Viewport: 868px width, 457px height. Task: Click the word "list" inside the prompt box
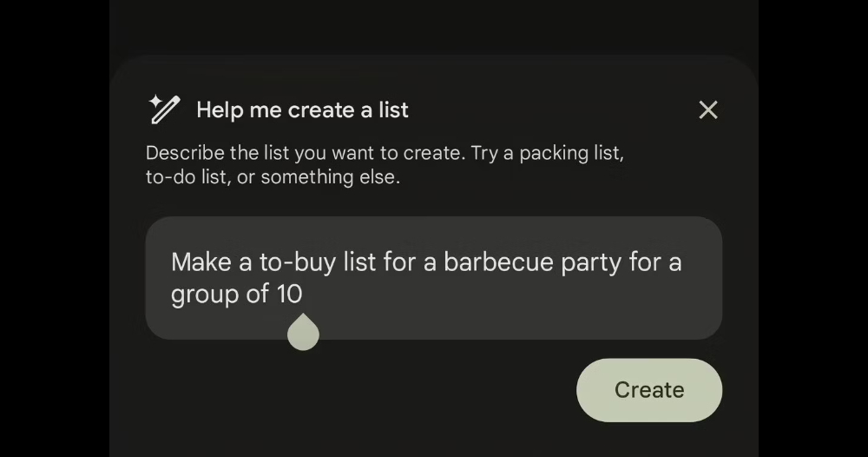click(359, 262)
